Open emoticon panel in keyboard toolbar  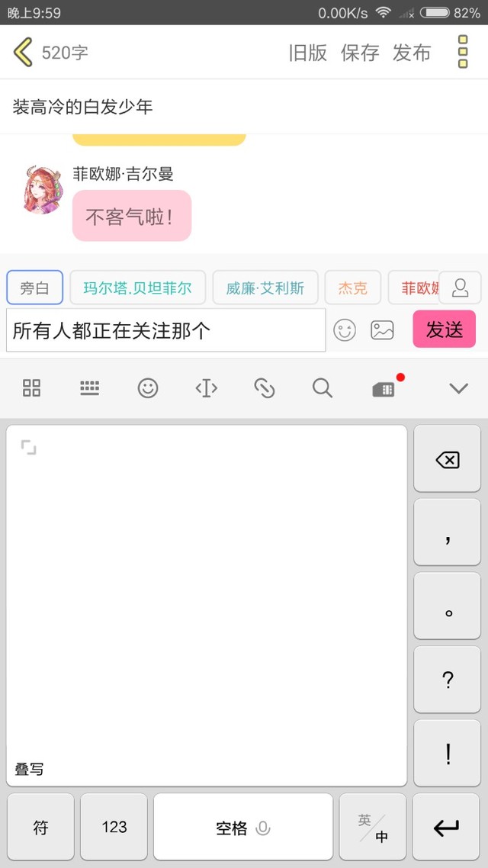click(148, 388)
